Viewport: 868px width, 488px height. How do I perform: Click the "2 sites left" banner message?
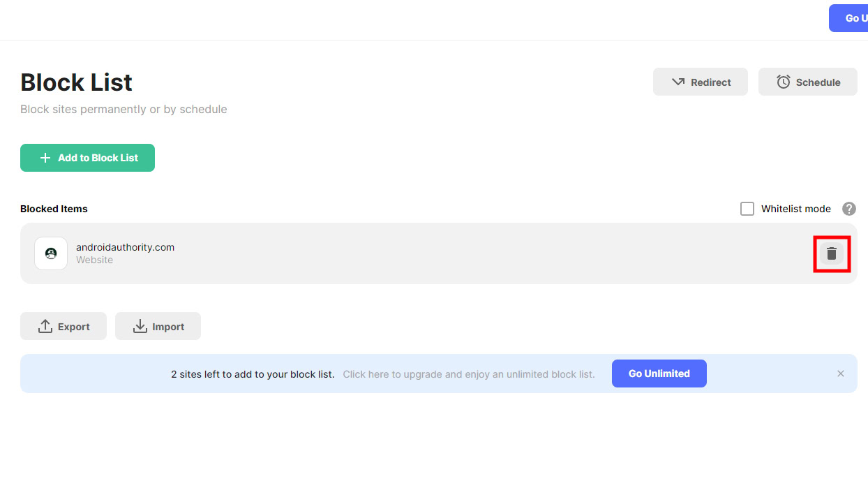point(252,374)
